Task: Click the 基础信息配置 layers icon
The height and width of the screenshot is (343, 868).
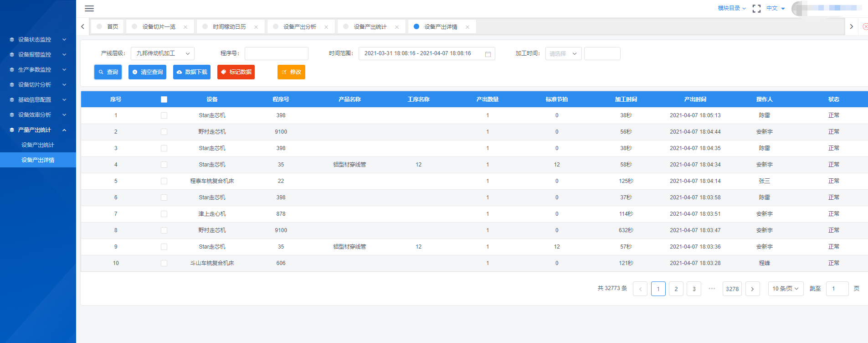Action: tap(12, 100)
